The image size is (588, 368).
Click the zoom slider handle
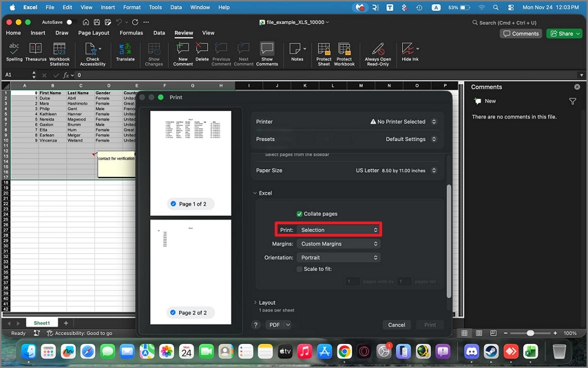click(530, 333)
